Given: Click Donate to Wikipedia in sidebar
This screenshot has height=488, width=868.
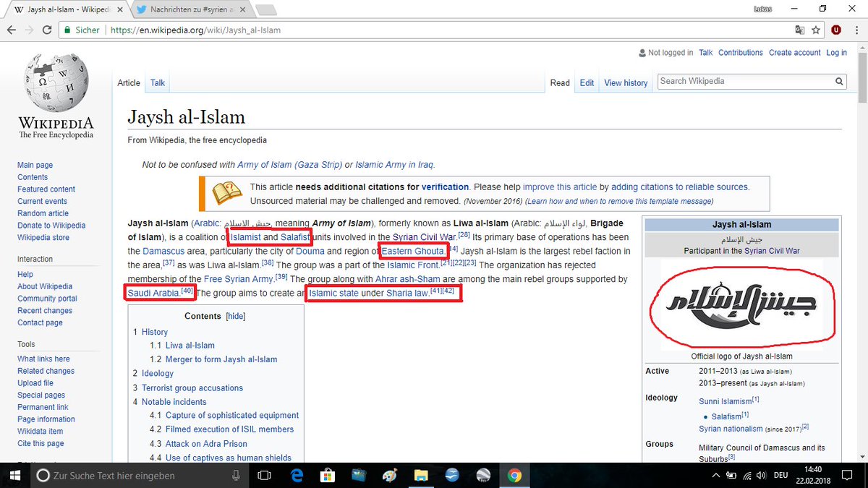Looking at the screenshot, I should [51, 226].
